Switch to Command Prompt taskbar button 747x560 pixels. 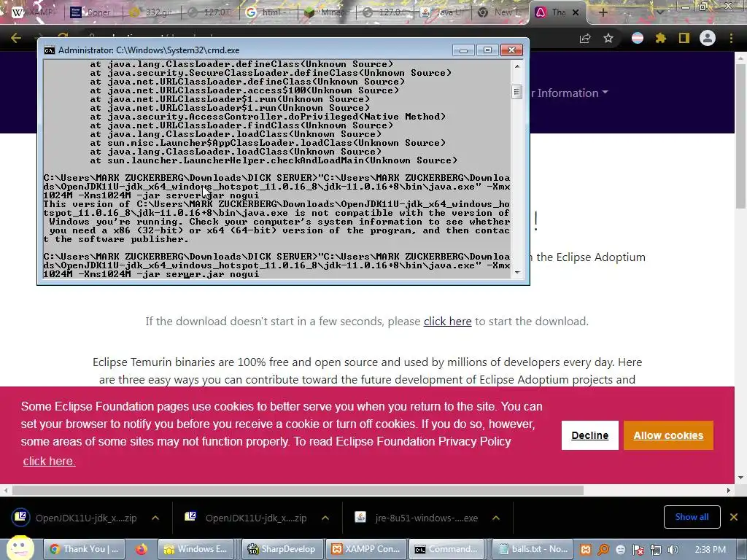pos(447,549)
